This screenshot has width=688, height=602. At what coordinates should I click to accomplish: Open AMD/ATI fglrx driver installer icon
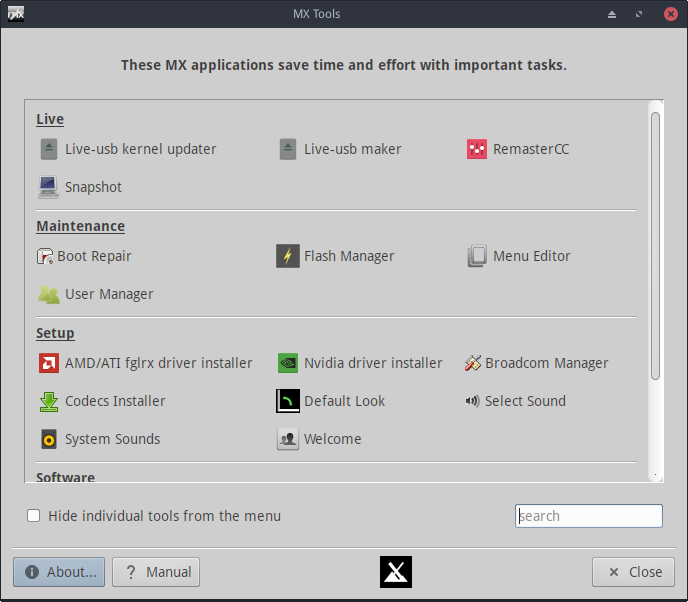49,363
